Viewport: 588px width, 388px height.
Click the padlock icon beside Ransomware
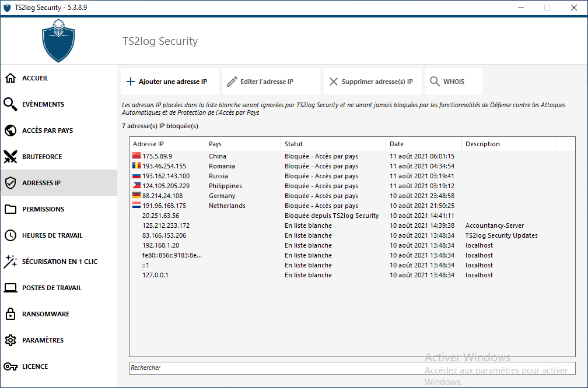click(x=10, y=314)
